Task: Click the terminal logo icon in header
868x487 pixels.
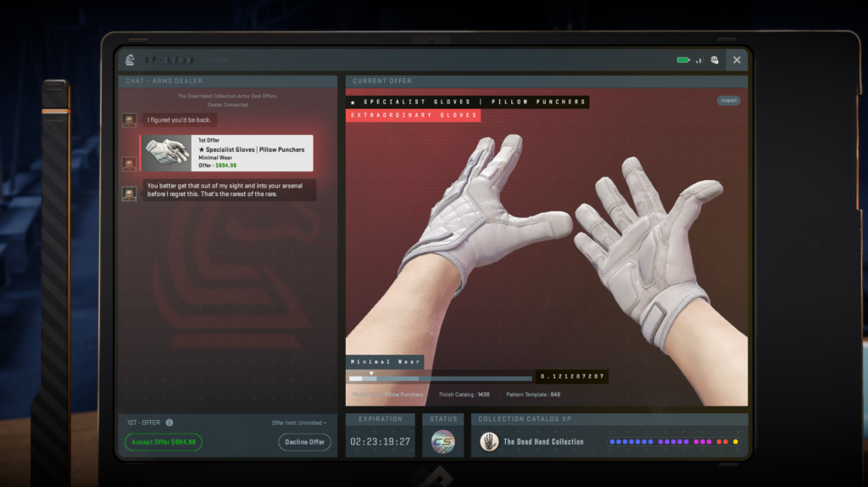Action: (x=130, y=60)
